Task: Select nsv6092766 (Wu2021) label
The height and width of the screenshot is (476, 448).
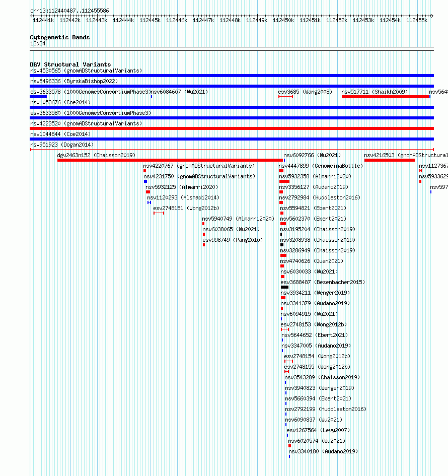Action: (x=312, y=155)
